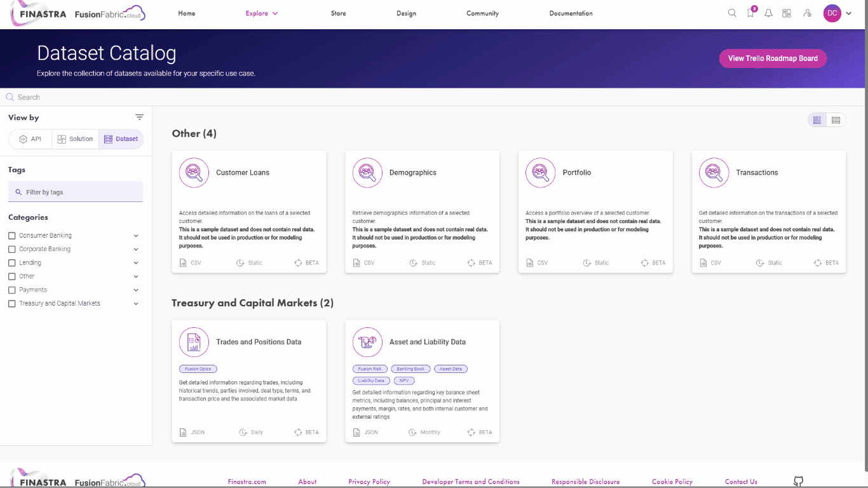Click BETA icon on Transactions card
Image resolution: width=868 pixels, height=488 pixels.
(x=818, y=263)
